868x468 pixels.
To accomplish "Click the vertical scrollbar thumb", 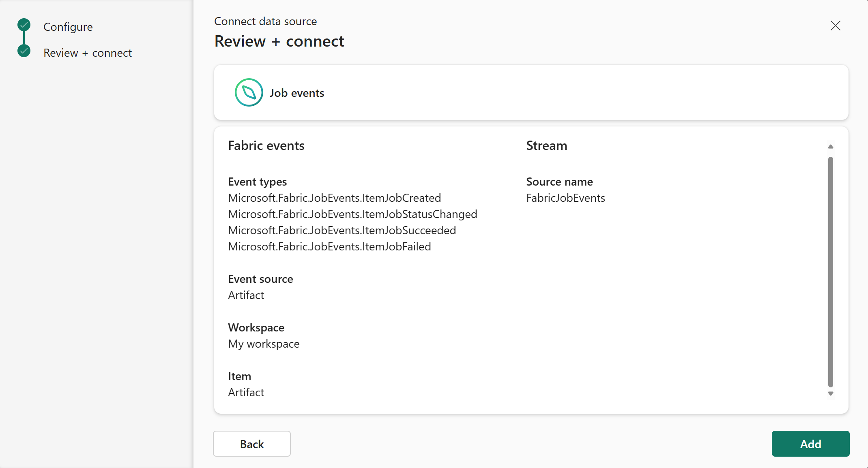I will click(830, 272).
